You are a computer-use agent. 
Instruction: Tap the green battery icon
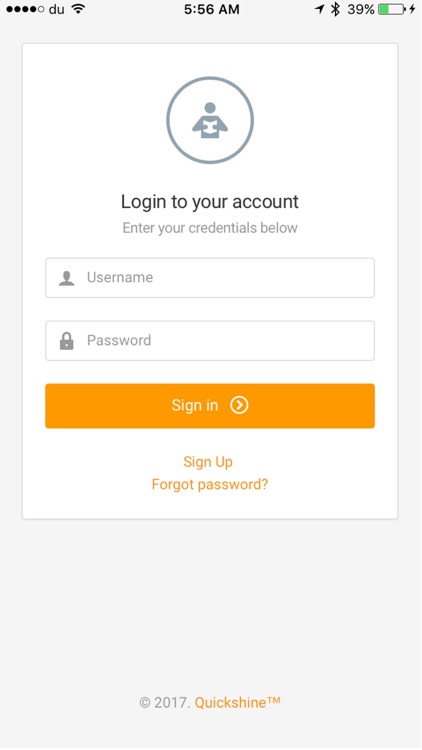pos(392,9)
